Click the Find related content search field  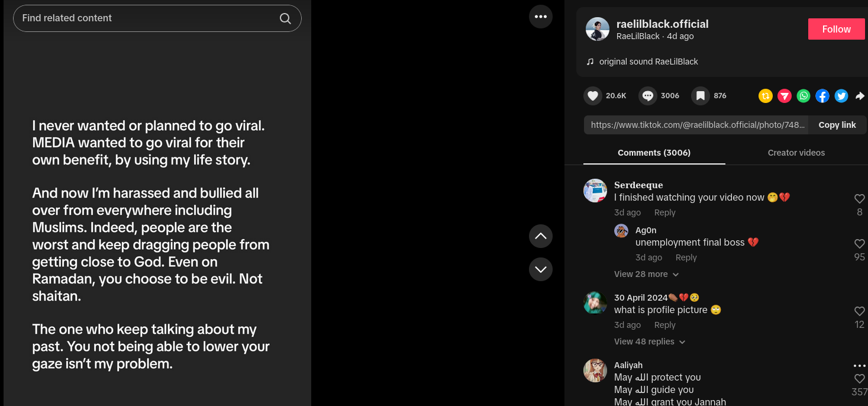148,18
